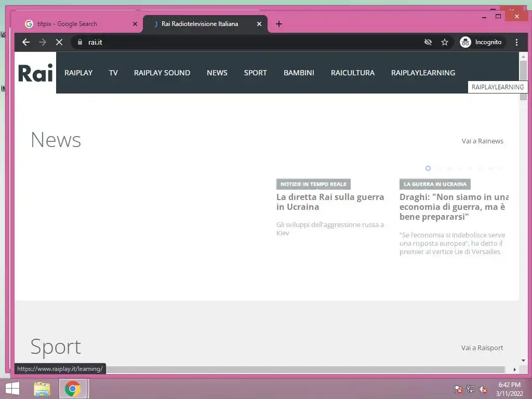
Task: Open TV in the site menu
Action: point(113,73)
